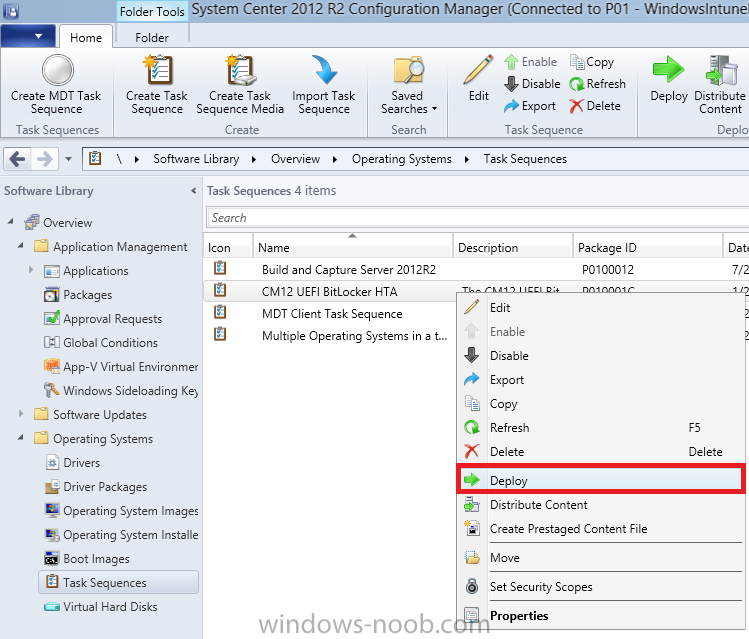Click Task Sequences in breadcrumb
Viewport: 749px width, 639px height.
[x=525, y=159]
